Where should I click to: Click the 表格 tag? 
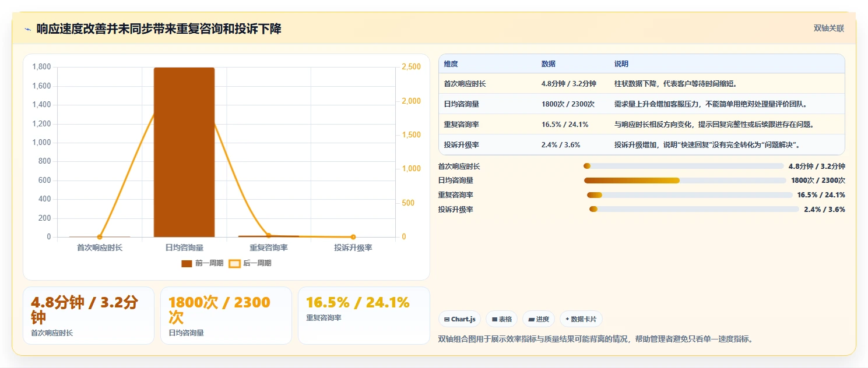501,319
